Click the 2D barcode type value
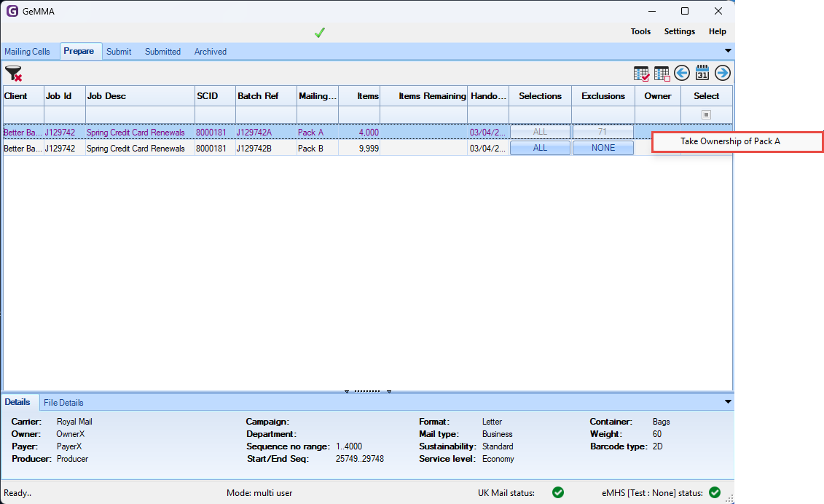 (x=657, y=446)
